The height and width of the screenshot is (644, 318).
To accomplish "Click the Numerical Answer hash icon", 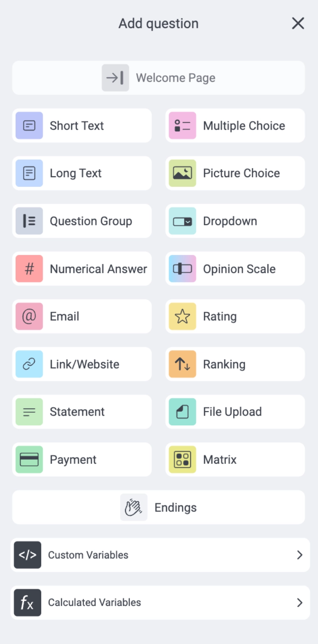I will point(29,269).
